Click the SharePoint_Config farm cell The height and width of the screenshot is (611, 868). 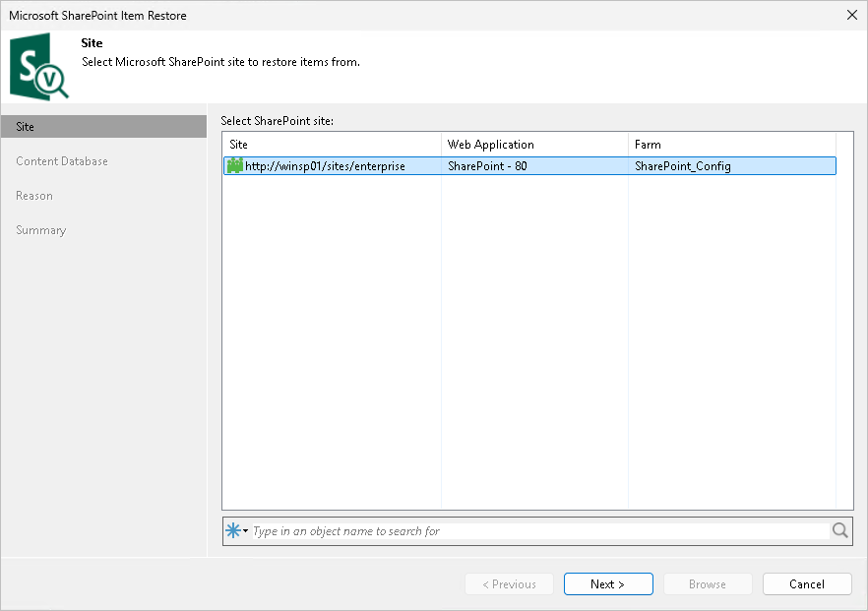click(683, 166)
